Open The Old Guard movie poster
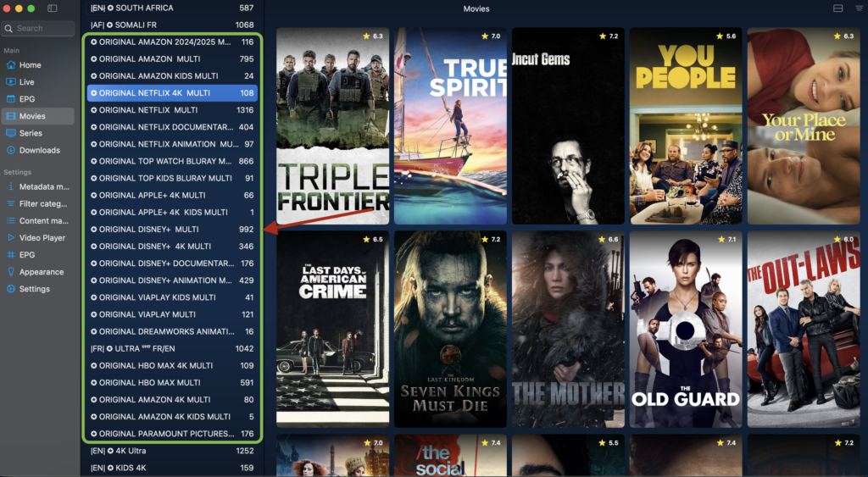Screen dimensions: 868x477 coord(686,330)
